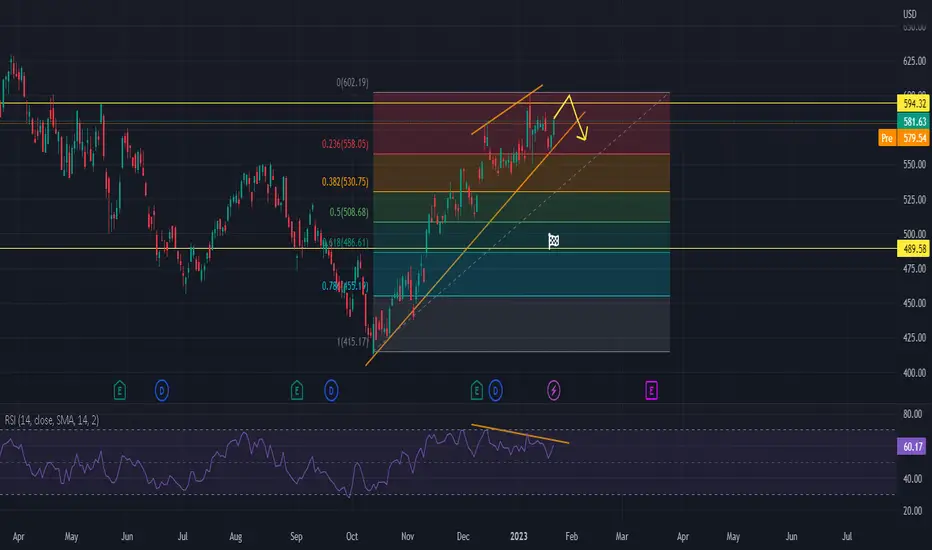Viewport: 932px width, 550px height.
Task: Select the checkered flag marker on chart
Action: (553, 241)
